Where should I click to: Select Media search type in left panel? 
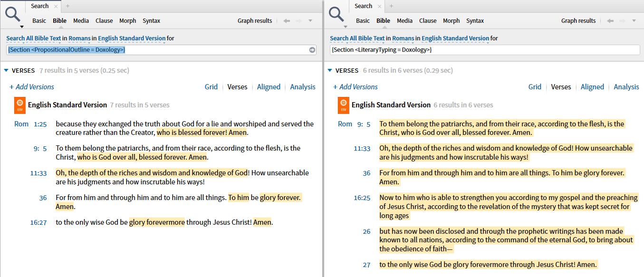pyautogui.click(x=81, y=21)
